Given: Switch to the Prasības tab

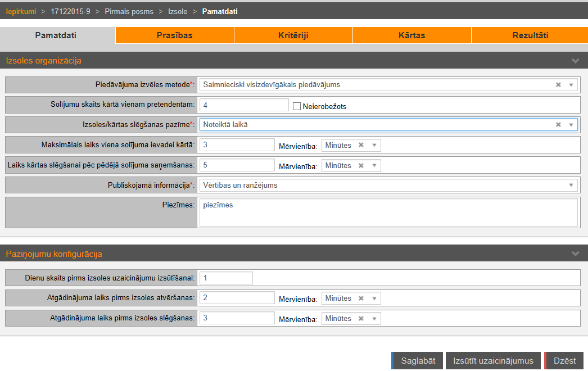Looking at the screenshot, I should [174, 35].
